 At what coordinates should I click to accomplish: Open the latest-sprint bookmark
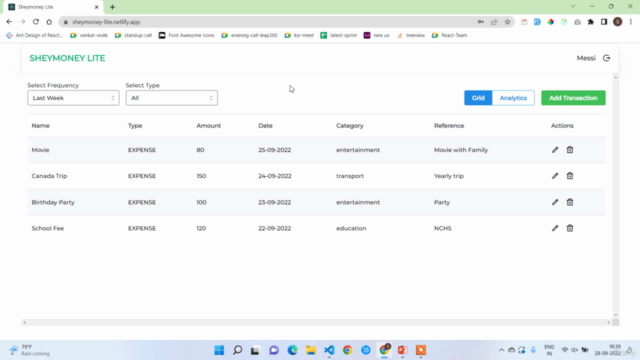[339, 36]
